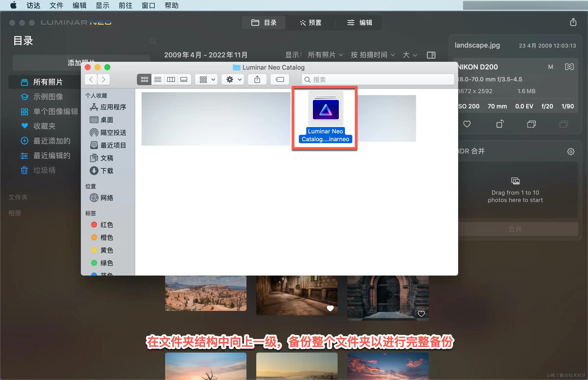Toggle the side panel layout icon
Screen dimensions: 588x380
[431, 55]
